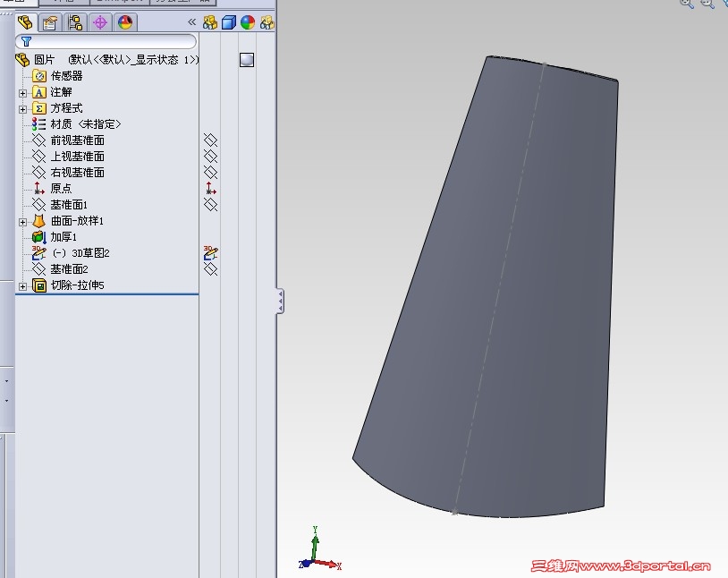Screen dimensions: 728x578
Task: Click the display mode cube icon
Action: coord(229,22)
